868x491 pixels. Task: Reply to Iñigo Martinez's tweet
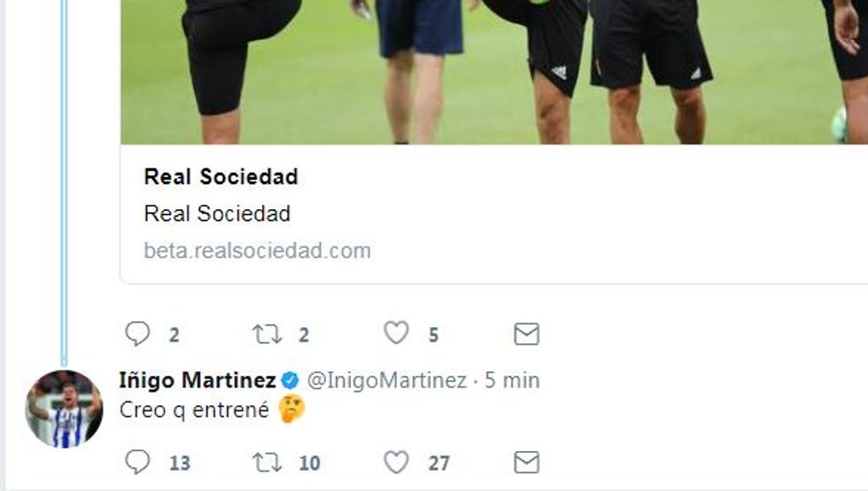137,462
